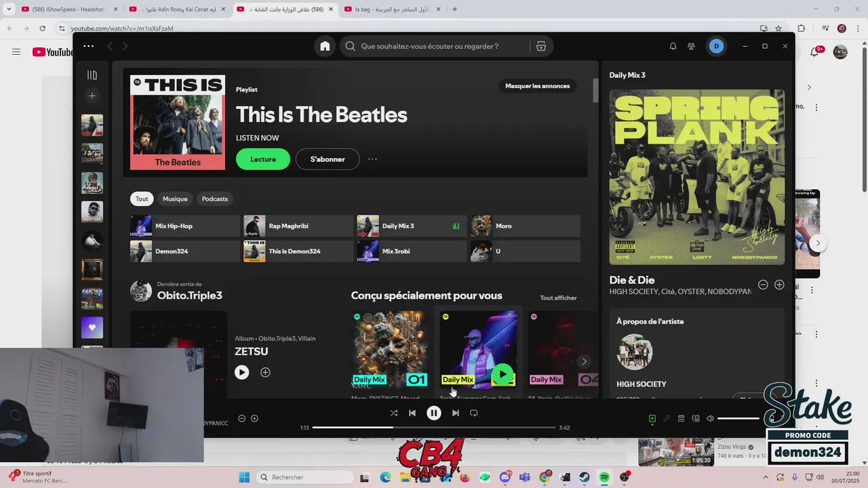Show next Daily Mix cards with arrow
Viewport: 868px width, 488px height.
click(584, 361)
